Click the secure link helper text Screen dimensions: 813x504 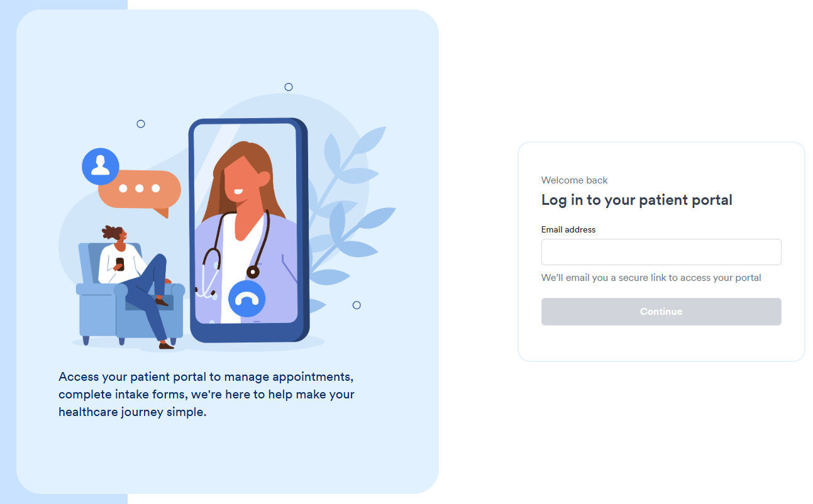651,277
